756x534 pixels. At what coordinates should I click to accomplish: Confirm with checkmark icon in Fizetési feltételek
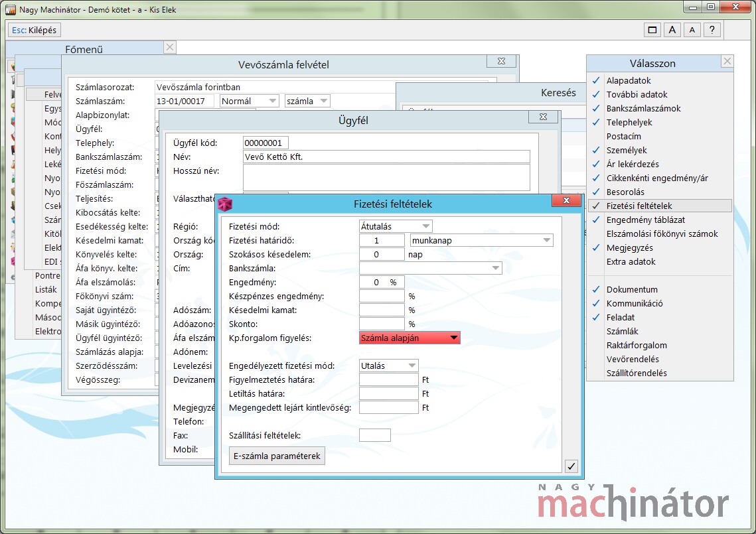click(571, 466)
